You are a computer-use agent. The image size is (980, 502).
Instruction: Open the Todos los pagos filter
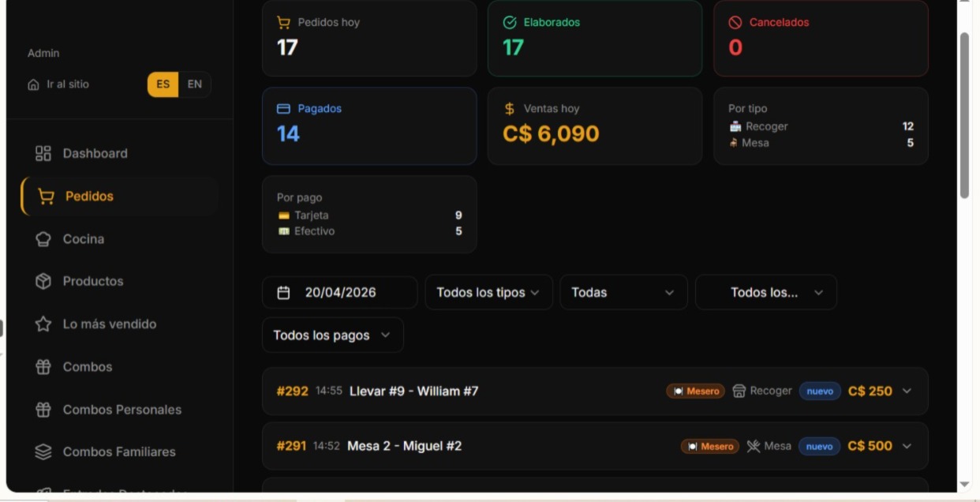[332, 335]
